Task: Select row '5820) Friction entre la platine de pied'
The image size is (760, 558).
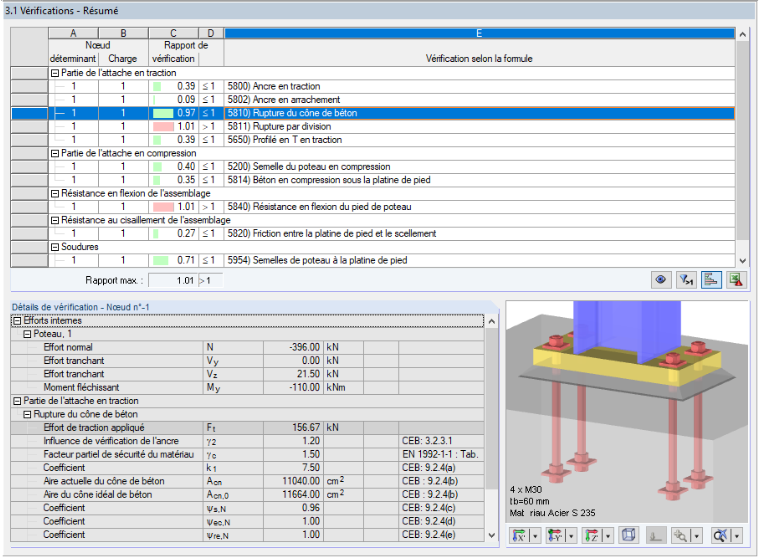Action: point(373,234)
